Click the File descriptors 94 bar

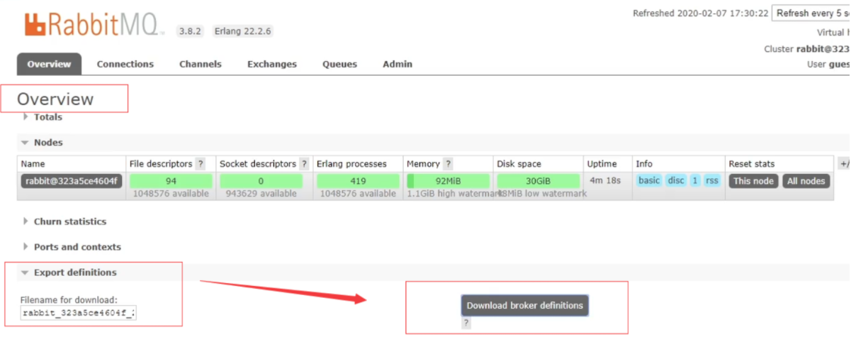point(171,181)
